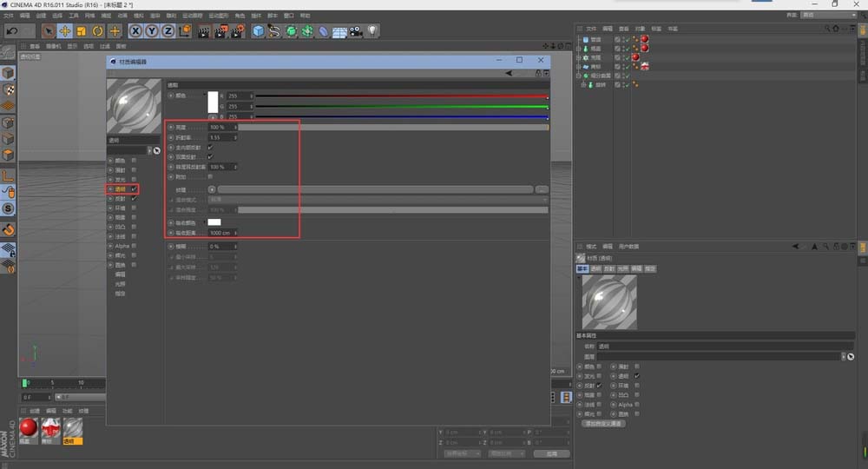Screen dimensions: 868x469
Task: Switch to the 反射 tab in the attributes panel
Action: (x=611, y=269)
